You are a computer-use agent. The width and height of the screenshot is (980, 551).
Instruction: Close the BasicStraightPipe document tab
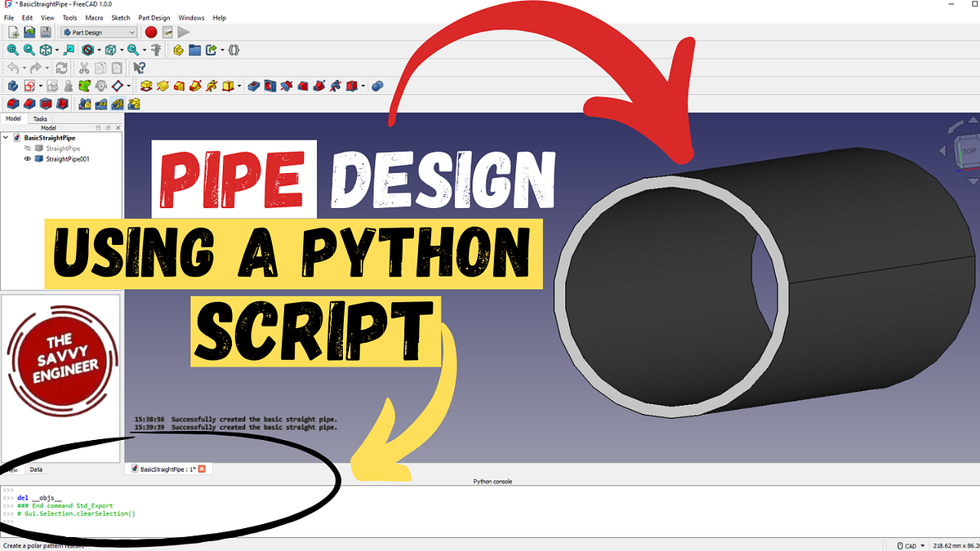[x=202, y=469]
